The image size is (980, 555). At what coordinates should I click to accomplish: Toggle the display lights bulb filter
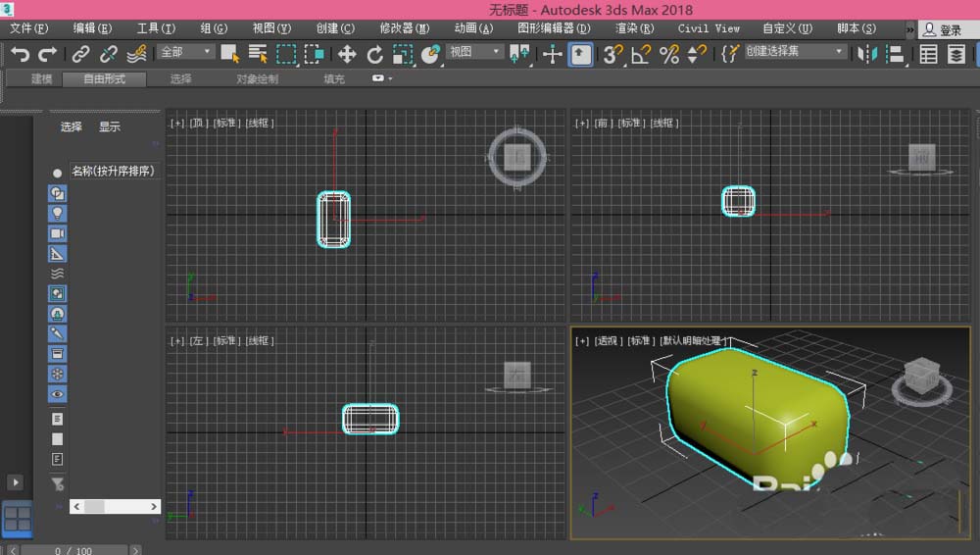[x=57, y=214]
